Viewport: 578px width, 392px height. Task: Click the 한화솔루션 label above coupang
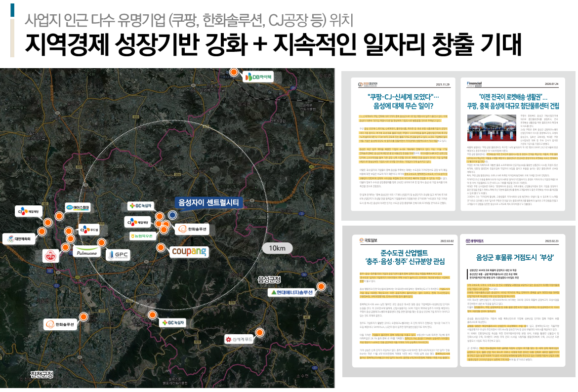click(193, 229)
